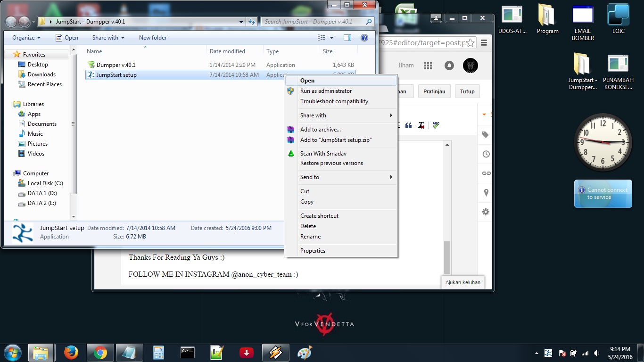Sort by Date modified column header
The height and width of the screenshot is (362, 644).
point(235,51)
